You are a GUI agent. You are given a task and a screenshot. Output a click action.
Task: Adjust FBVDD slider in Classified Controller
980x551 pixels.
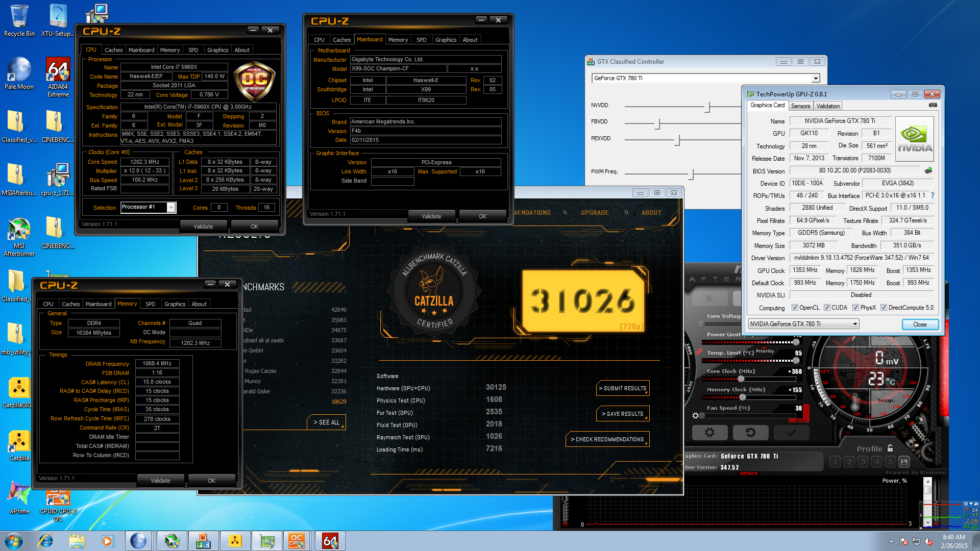[x=657, y=123]
